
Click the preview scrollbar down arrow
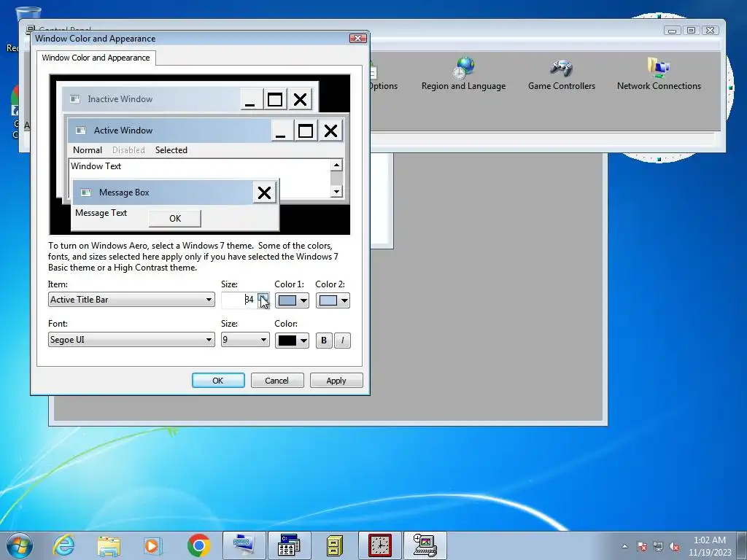coord(336,192)
